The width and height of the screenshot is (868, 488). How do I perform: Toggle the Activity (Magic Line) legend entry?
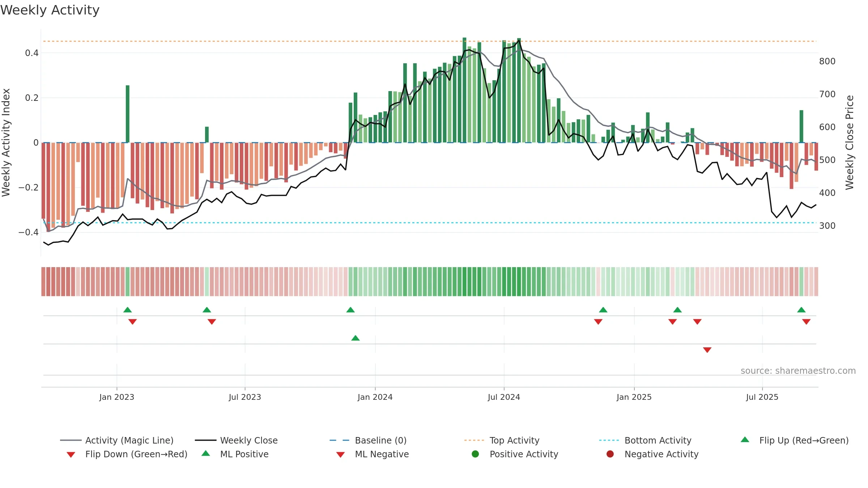coord(117,440)
